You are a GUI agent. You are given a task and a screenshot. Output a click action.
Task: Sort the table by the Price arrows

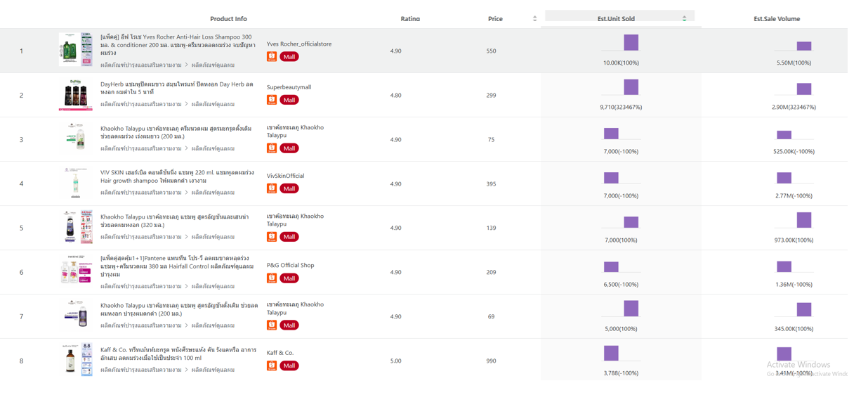tap(534, 19)
